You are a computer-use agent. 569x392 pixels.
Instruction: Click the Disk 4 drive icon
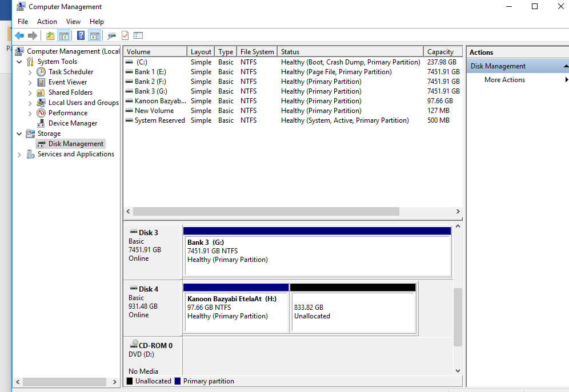pos(133,289)
